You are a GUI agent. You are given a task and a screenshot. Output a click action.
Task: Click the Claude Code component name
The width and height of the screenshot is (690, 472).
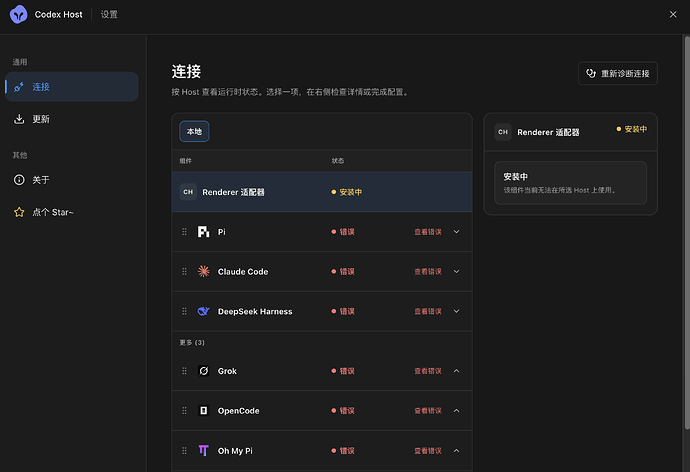click(x=243, y=271)
